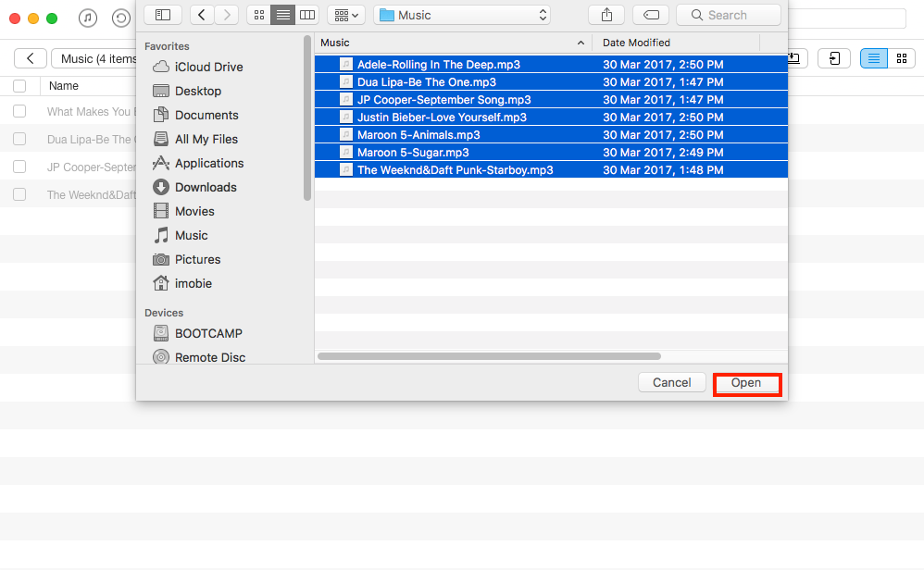Click the refresh circular arrow icon
The width and height of the screenshot is (924, 570).
pyautogui.click(x=120, y=19)
